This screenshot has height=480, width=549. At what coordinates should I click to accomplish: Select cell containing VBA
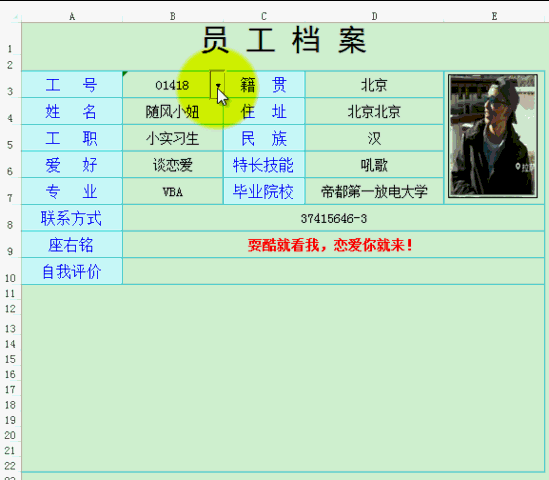pyautogui.click(x=173, y=191)
